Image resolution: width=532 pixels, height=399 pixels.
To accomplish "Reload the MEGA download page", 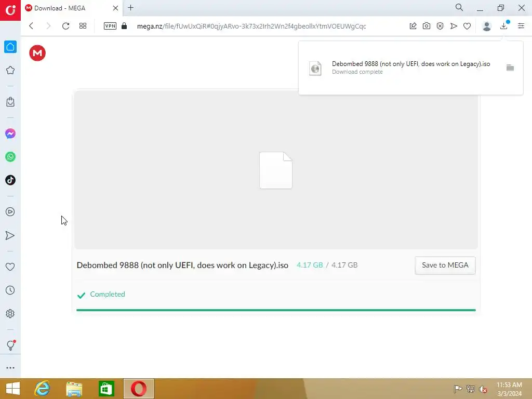I will [x=65, y=26].
